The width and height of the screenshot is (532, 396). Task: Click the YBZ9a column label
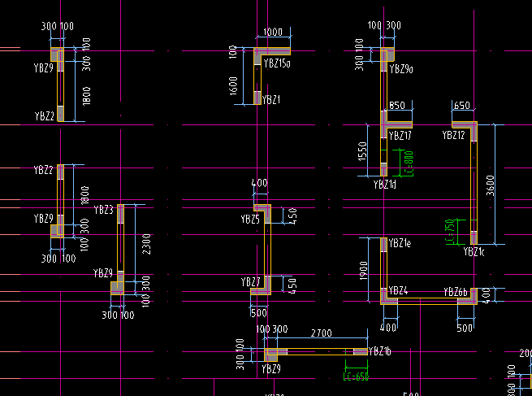(x=401, y=69)
